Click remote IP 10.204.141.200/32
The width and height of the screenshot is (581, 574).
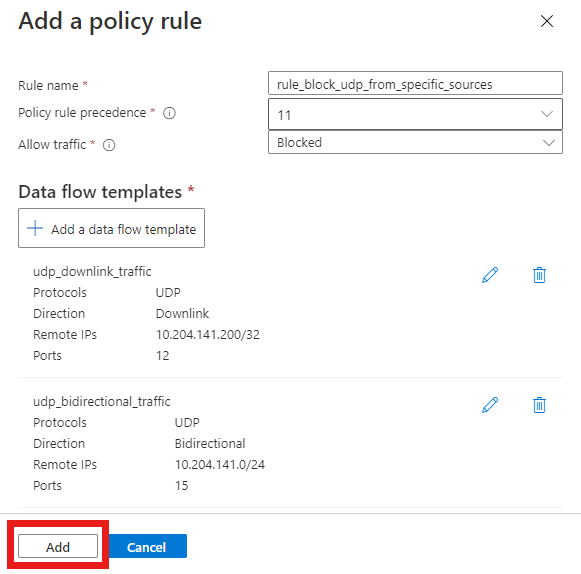(208, 335)
